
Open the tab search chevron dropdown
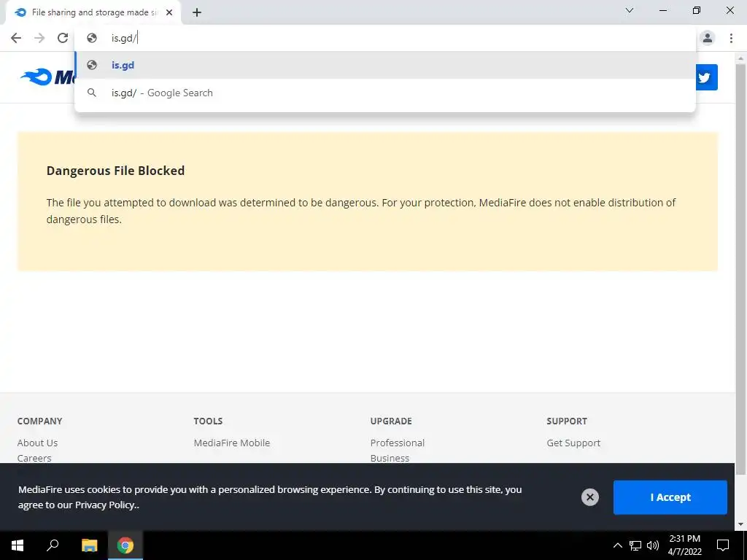630,10
